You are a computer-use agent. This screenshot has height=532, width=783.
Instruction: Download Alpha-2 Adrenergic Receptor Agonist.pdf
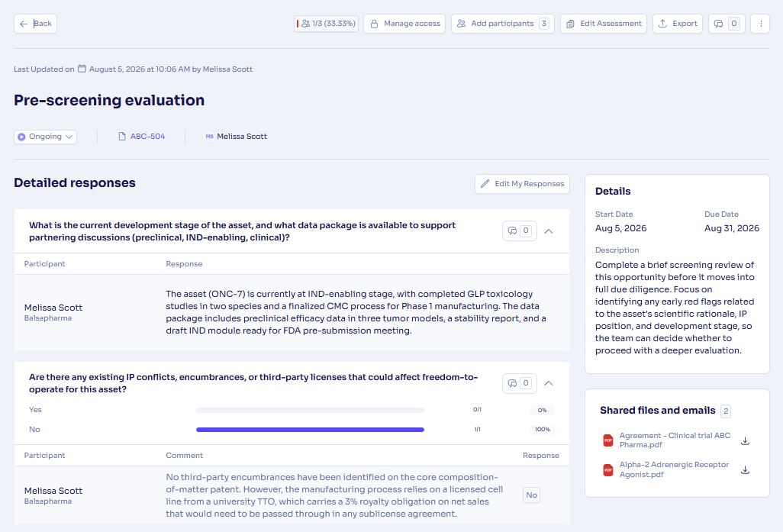coord(745,469)
